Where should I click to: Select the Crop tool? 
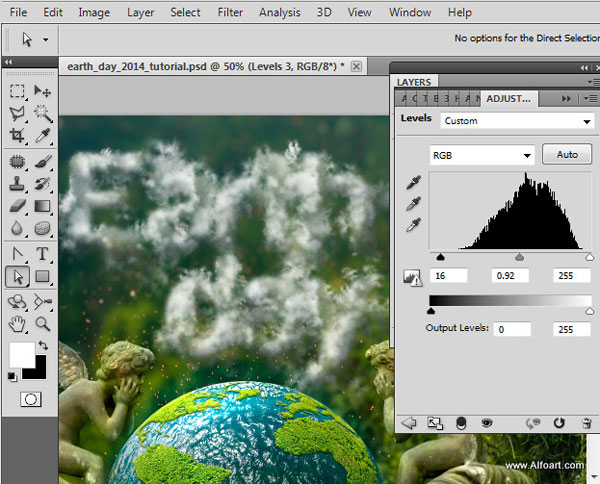point(17,135)
